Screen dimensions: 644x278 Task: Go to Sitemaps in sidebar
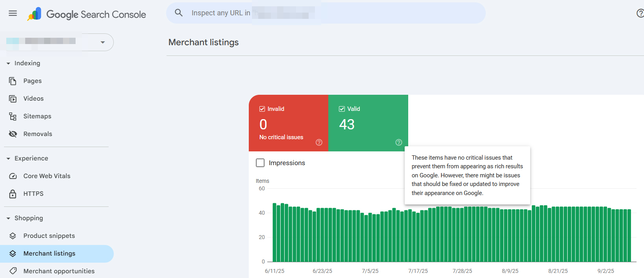37,116
